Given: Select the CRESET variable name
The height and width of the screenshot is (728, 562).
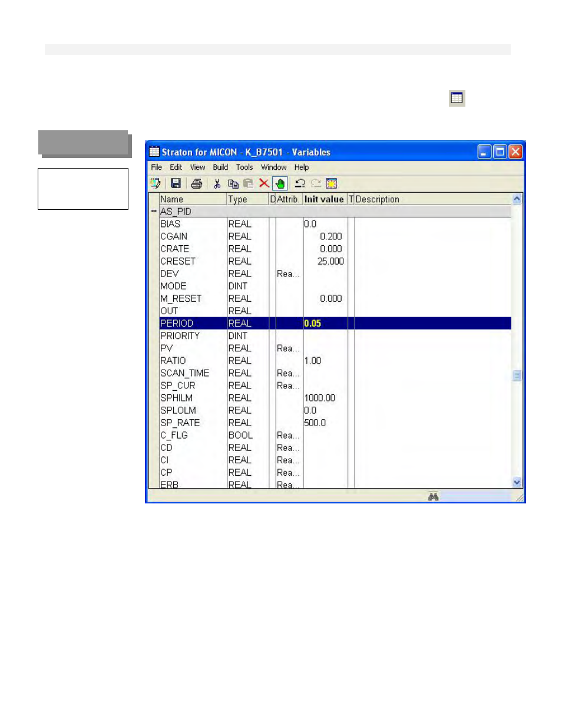Looking at the screenshot, I should tap(178, 261).
